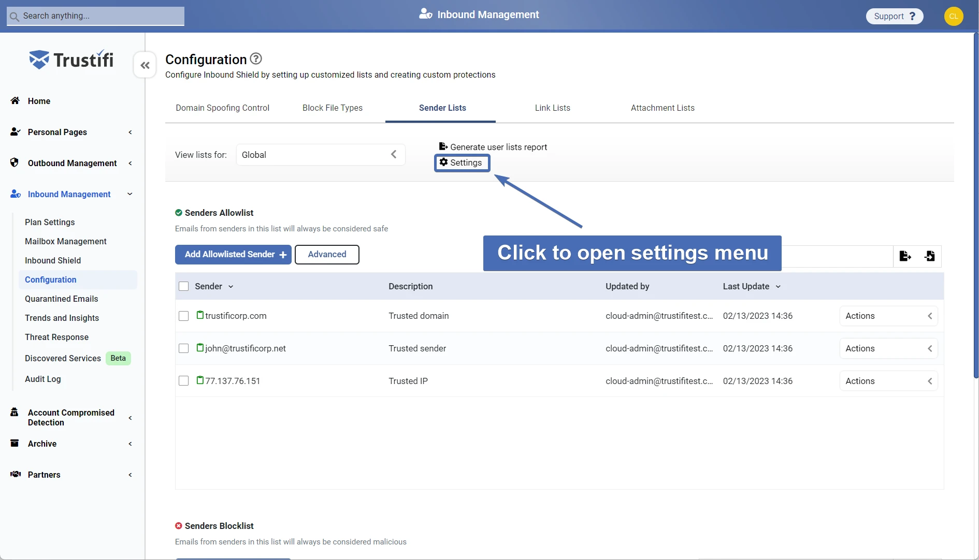Screen dimensions: 979x560
Task: Click Add Allowlisted Sender button
Action: (x=233, y=255)
